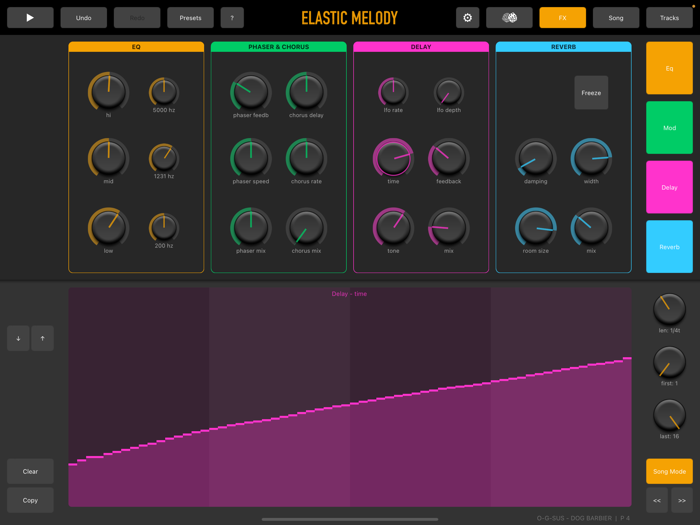Toggle the reverb Freeze button
This screenshot has height=525, width=700.
(591, 93)
